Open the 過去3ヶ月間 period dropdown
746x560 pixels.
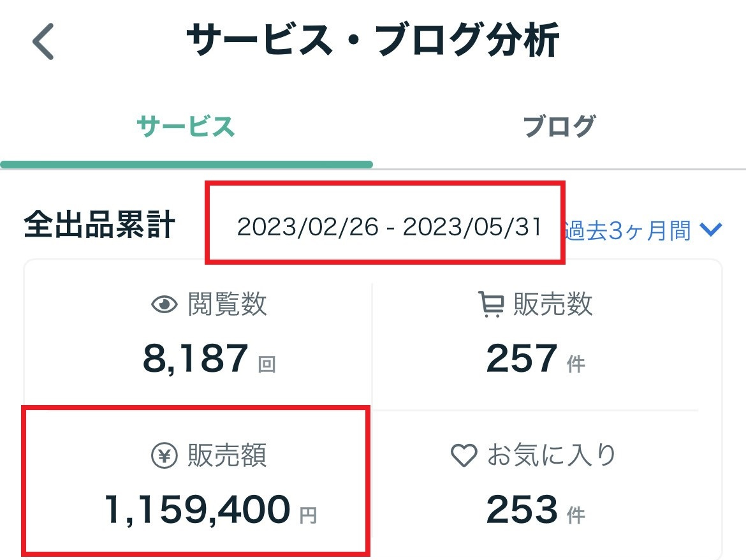tap(627, 230)
